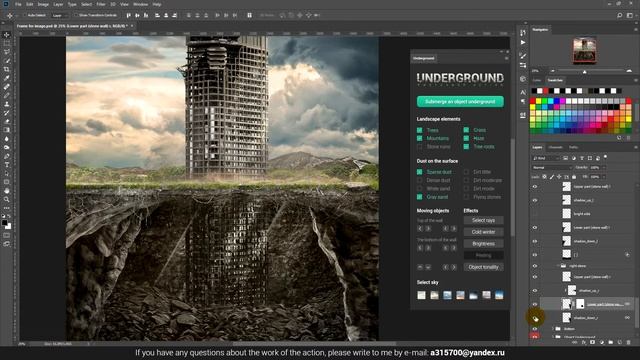The height and width of the screenshot is (360, 640).
Task: Select the Move tool in left toolbar
Action: click(7, 35)
